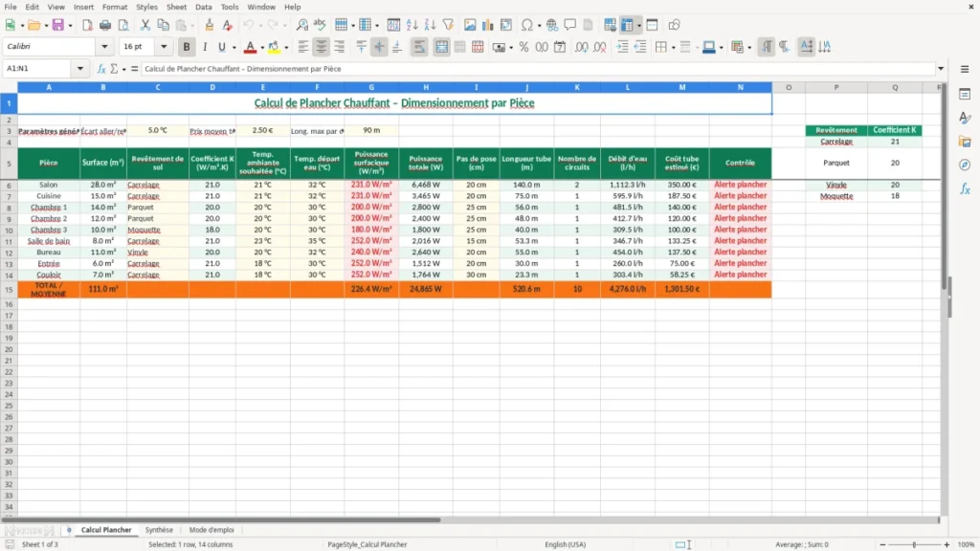The height and width of the screenshot is (551, 980).
Task: Toggle Italic formatting
Action: pyautogui.click(x=205, y=47)
